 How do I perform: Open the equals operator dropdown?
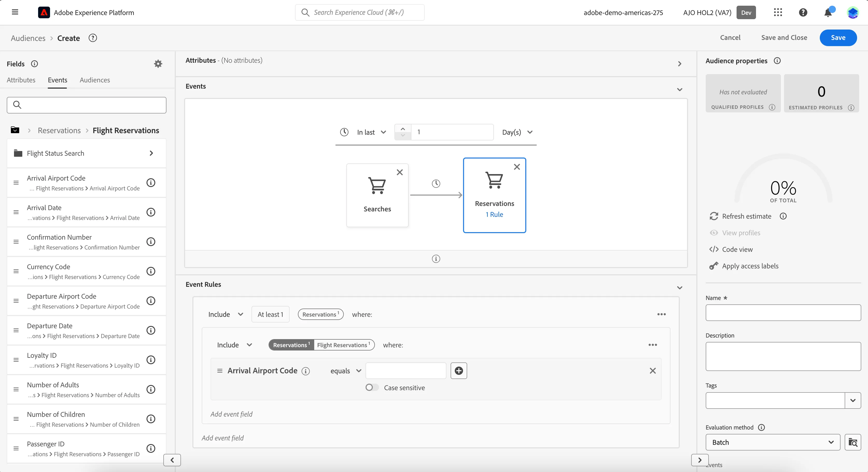(x=346, y=371)
